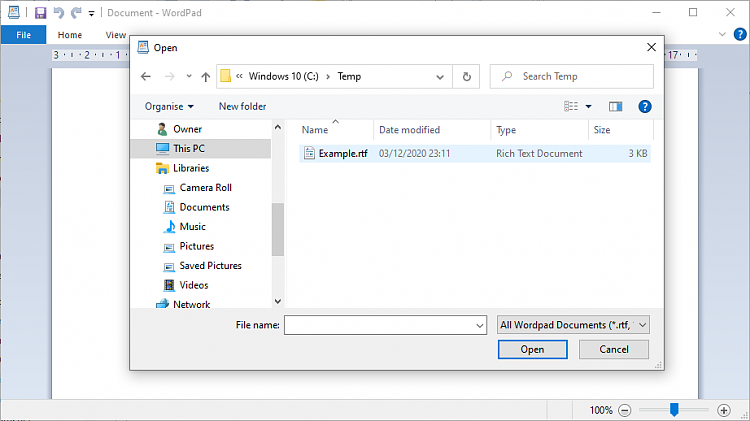Select Network in navigation pane
The height and width of the screenshot is (421, 750).
[x=191, y=304]
